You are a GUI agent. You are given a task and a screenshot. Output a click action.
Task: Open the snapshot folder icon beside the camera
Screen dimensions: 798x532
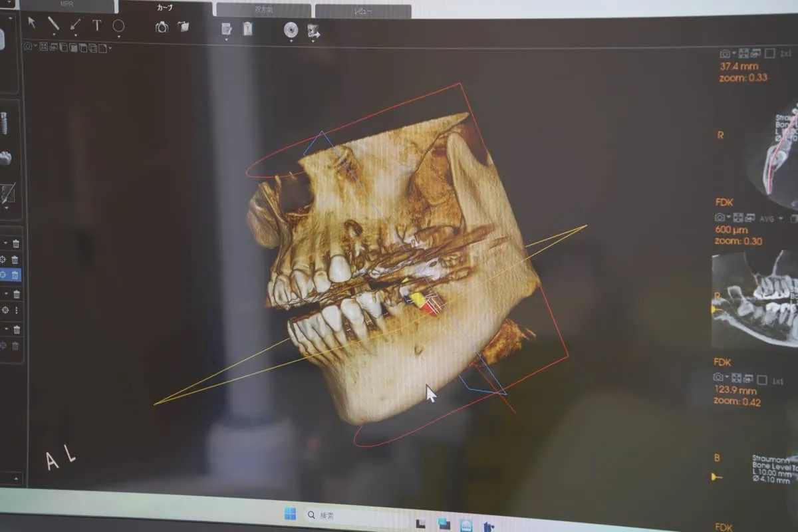pyautogui.click(x=184, y=27)
